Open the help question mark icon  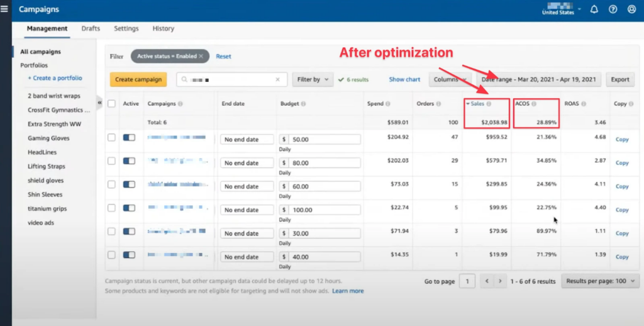613,9
